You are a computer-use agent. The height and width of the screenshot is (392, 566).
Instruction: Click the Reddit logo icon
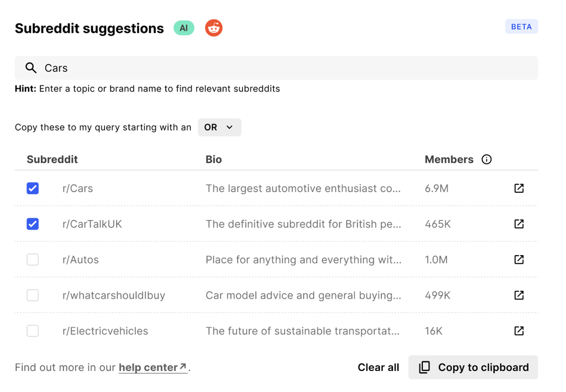(x=214, y=28)
